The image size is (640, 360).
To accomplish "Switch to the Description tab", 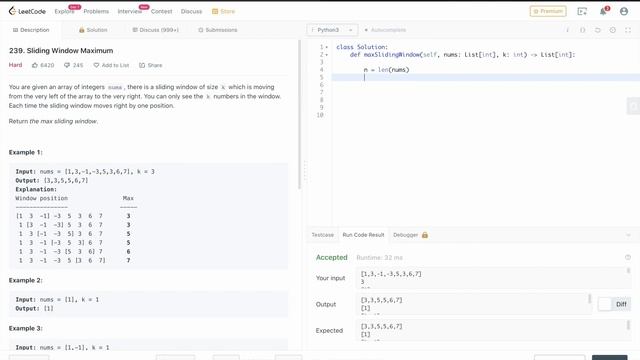I will point(31,30).
